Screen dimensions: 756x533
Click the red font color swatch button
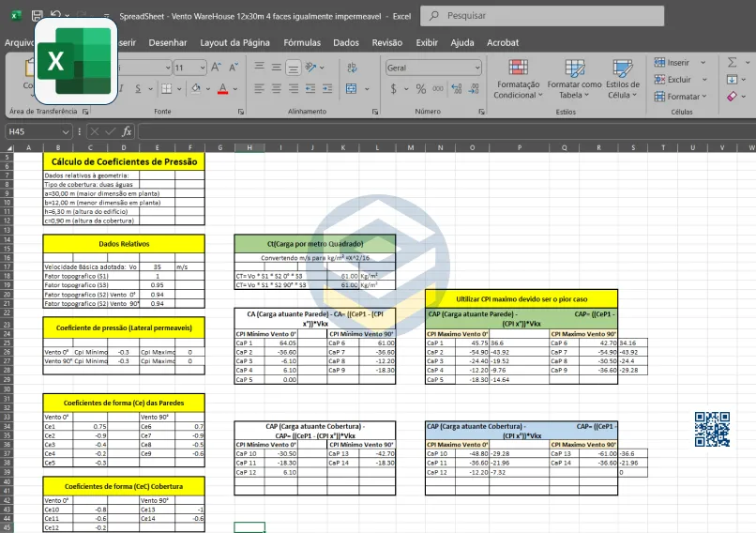pyautogui.click(x=222, y=88)
